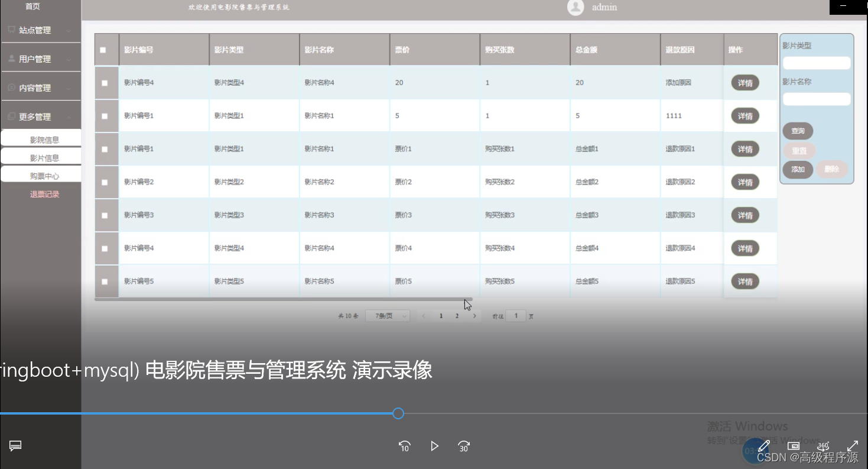Play the demo video
This screenshot has width=868, height=469.
[x=435, y=446]
